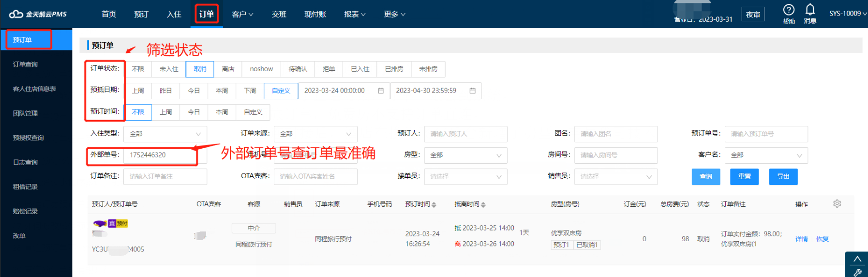Expand the 销售员 dropdown
Image resolution: width=868 pixels, height=277 pixels.
pyautogui.click(x=616, y=176)
